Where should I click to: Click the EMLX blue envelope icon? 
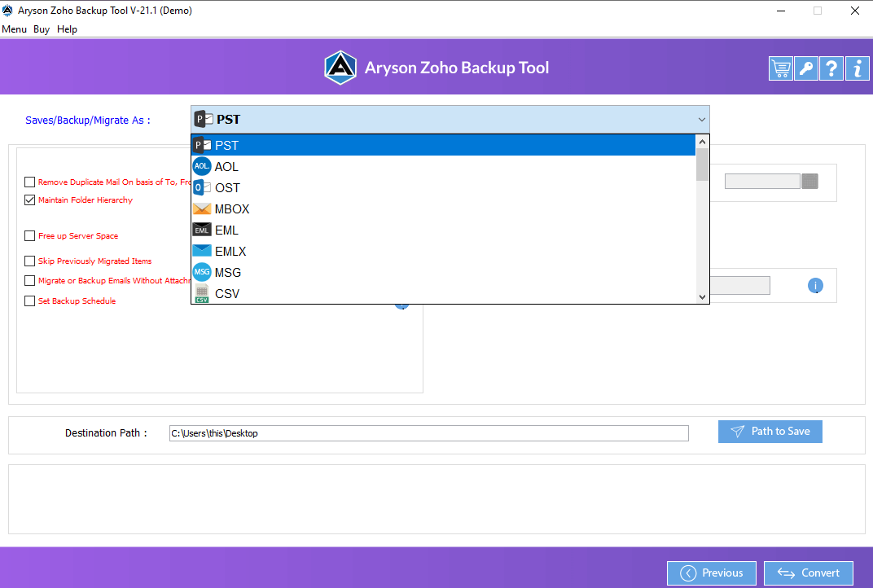click(x=201, y=251)
